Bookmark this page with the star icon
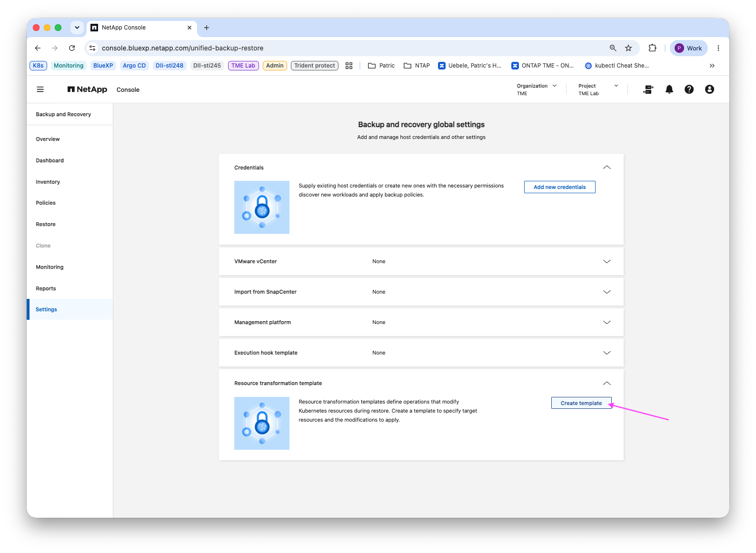This screenshot has width=756, height=553. 628,48
